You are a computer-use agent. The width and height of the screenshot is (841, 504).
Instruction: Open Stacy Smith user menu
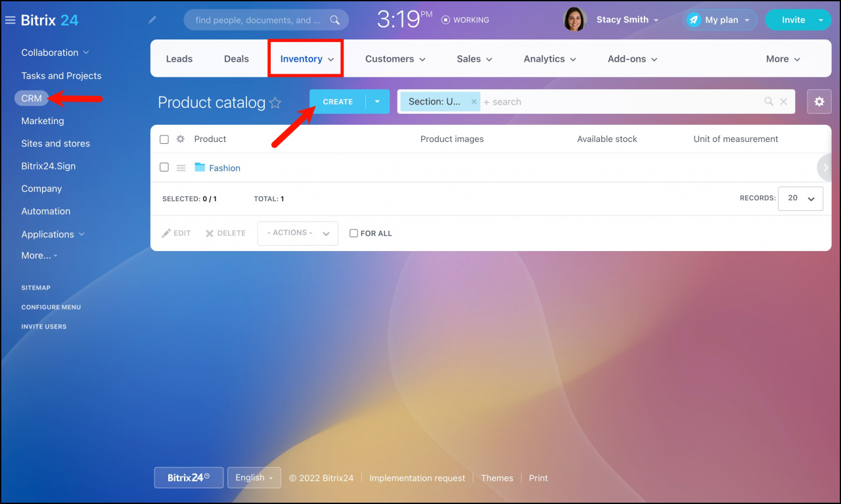[627, 20]
